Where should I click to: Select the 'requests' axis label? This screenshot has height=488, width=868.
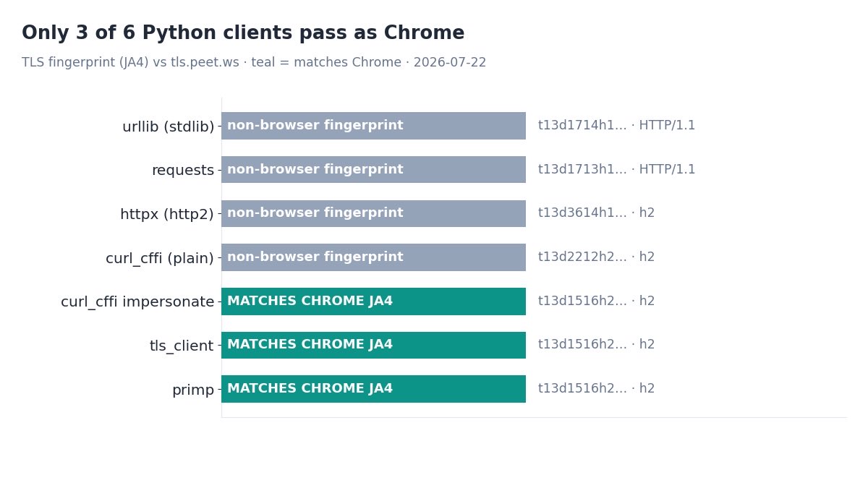[183, 171]
